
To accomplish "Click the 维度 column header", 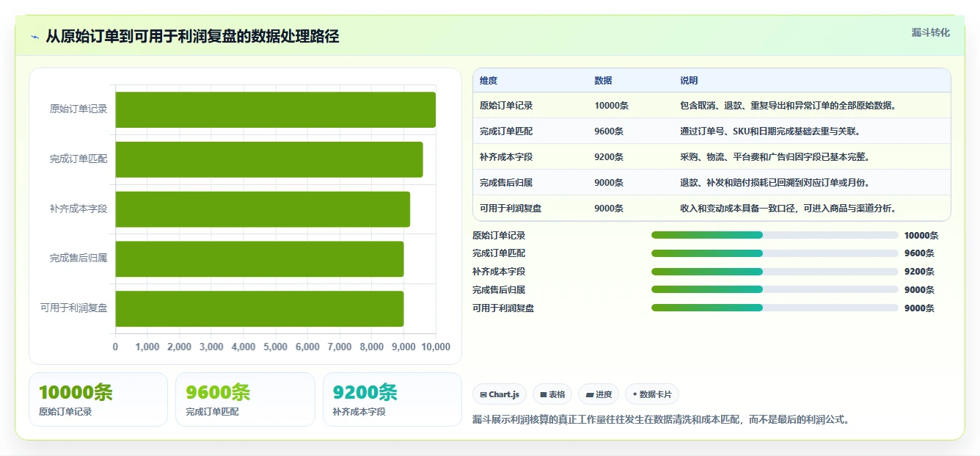I will (489, 81).
